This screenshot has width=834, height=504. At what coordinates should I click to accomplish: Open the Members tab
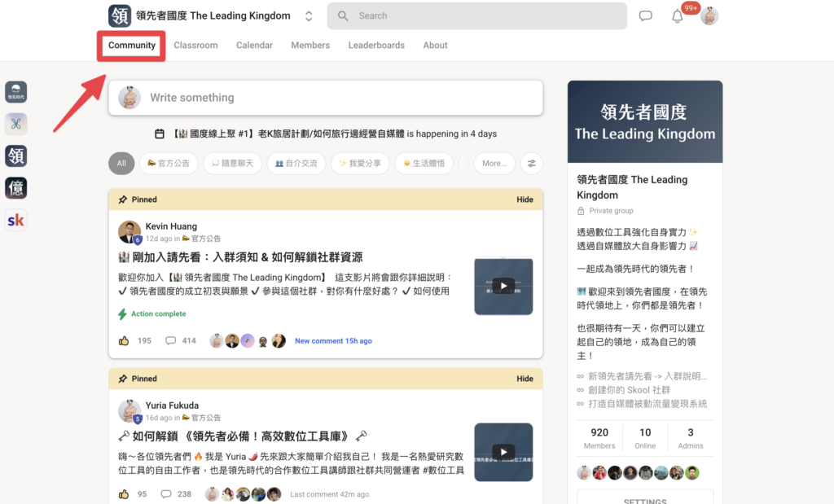tap(310, 46)
